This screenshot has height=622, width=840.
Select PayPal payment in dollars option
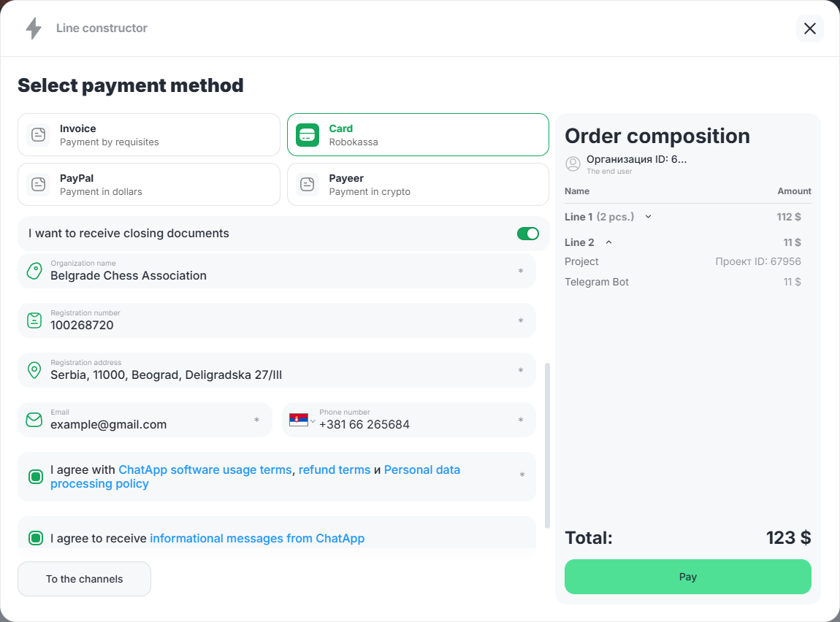(x=149, y=185)
